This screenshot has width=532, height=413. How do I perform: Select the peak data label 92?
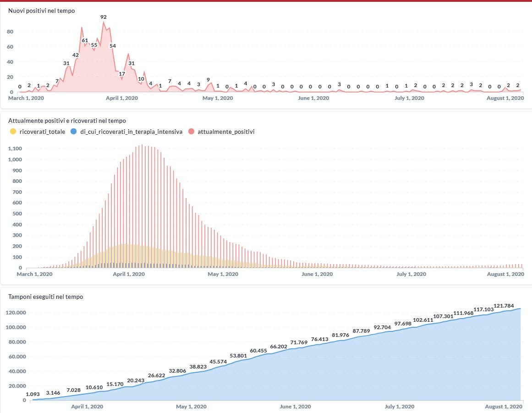click(104, 17)
